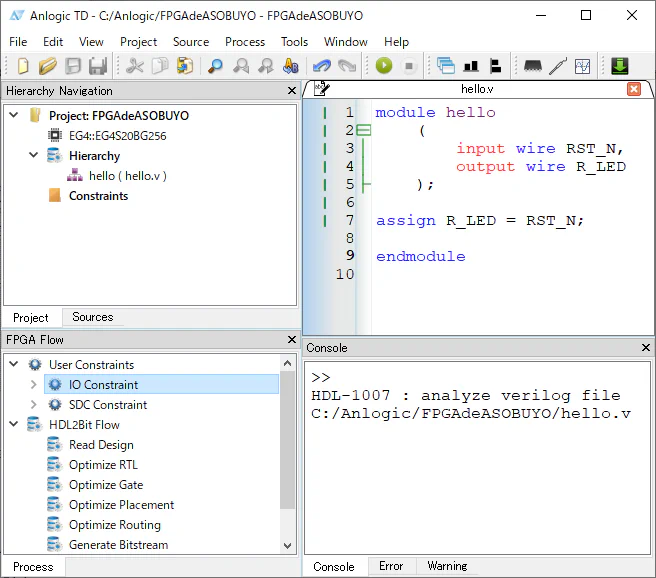Click the Find magnifier icon in toolbar

[x=215, y=67]
